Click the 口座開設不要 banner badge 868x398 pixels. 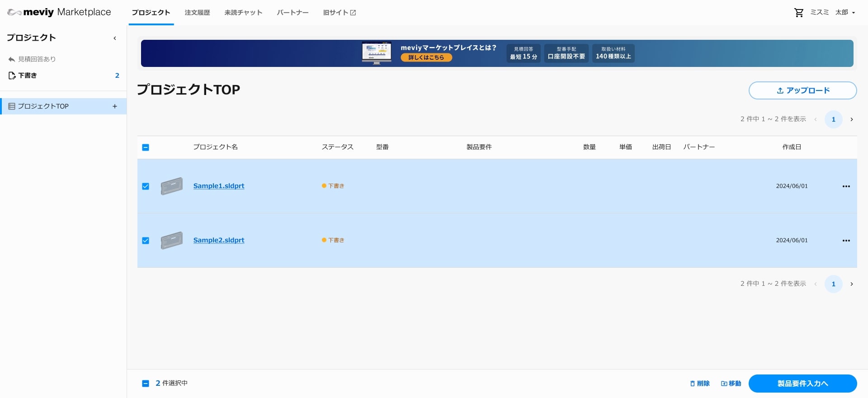[566, 53]
